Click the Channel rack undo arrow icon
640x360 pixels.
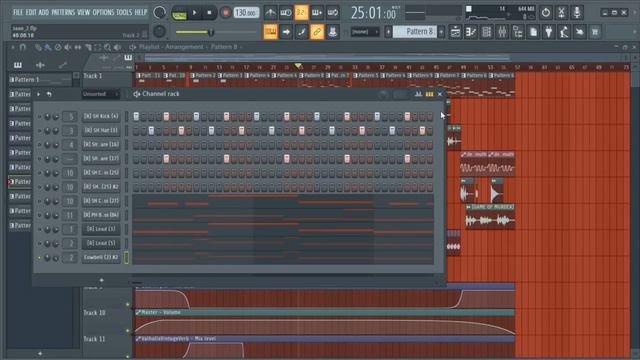point(49,94)
